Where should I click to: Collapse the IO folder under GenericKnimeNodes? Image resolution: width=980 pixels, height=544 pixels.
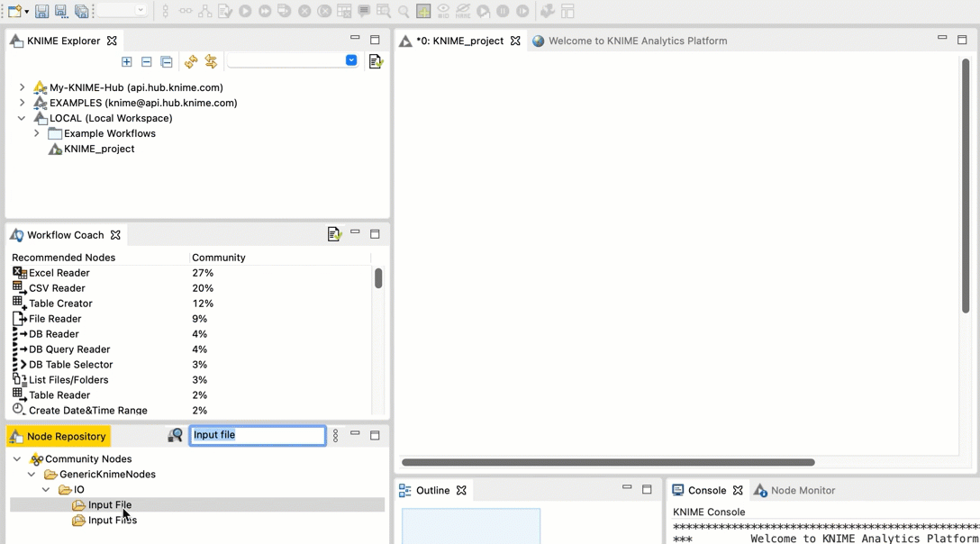point(46,489)
